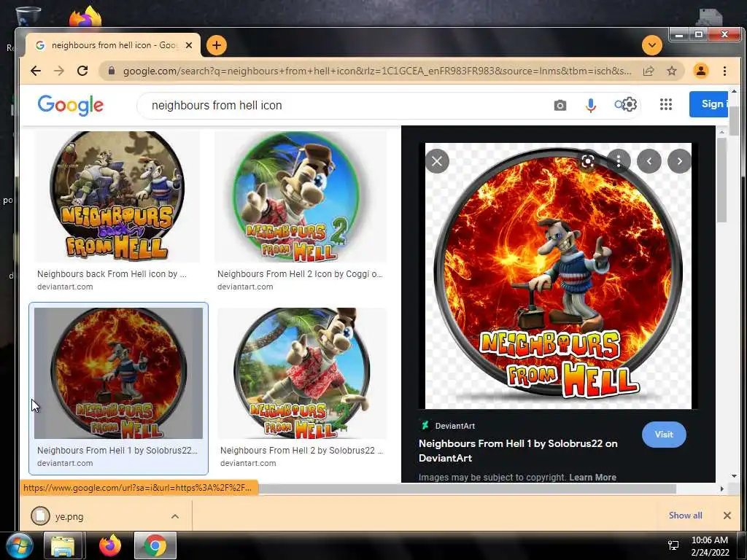Select Neighbours From Hell 1 by Solobrus22 thumbnail
The width and height of the screenshot is (747, 560).
point(118,373)
